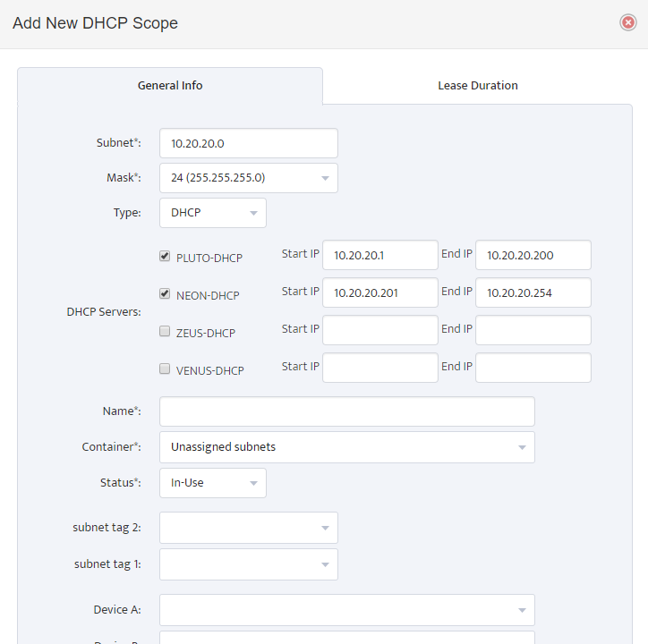The image size is (648, 644).
Task: Open the Type dropdown showing DHCP
Action: [213, 213]
